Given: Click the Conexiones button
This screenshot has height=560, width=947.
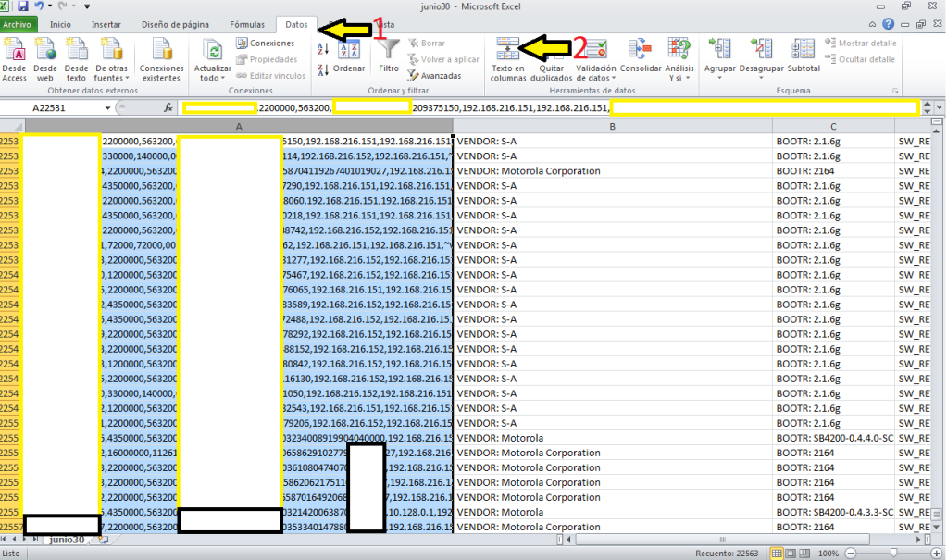Looking at the screenshot, I should pos(266,44).
